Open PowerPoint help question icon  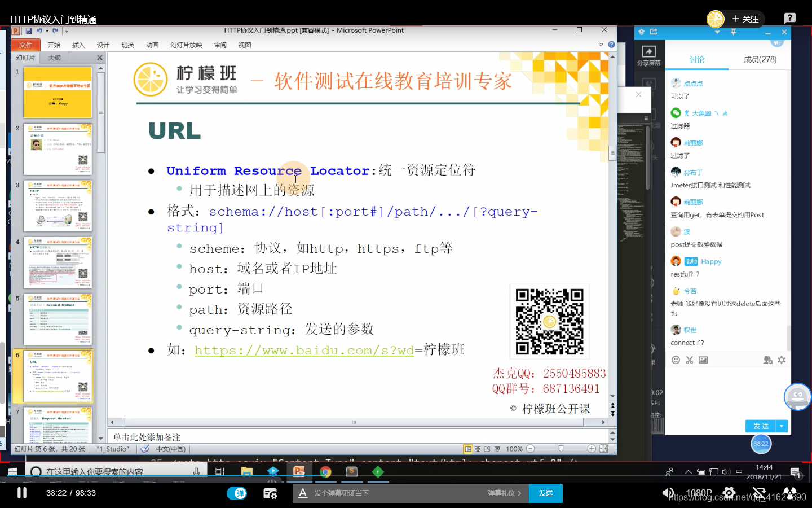tap(611, 45)
